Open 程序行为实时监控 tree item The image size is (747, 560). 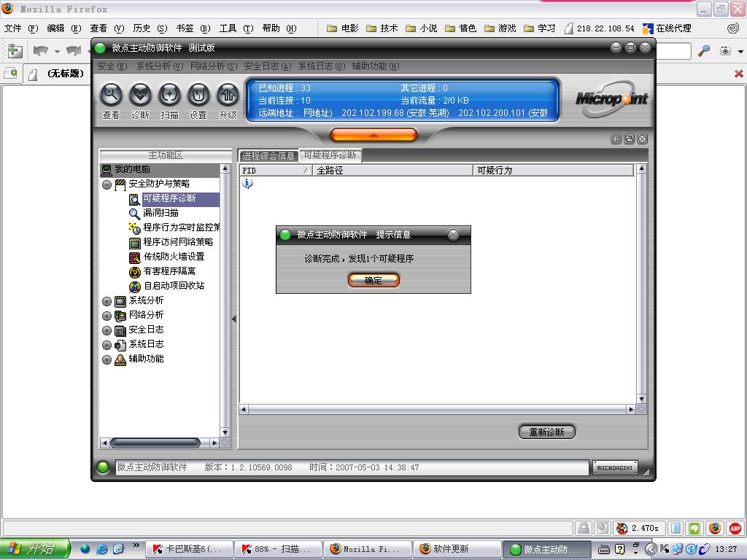174,228
